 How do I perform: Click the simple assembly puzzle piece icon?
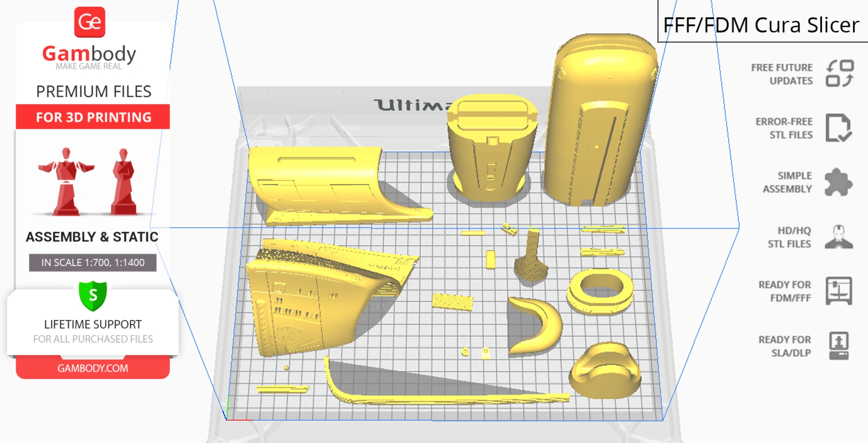pyautogui.click(x=838, y=182)
